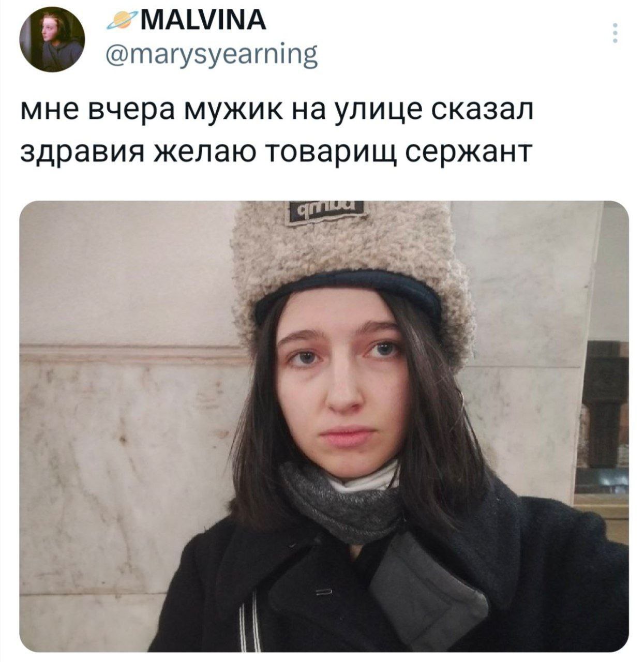The width and height of the screenshot is (644, 662).
Task: Click the tweet line starting "мне вчера мужик"
Action: (x=277, y=110)
